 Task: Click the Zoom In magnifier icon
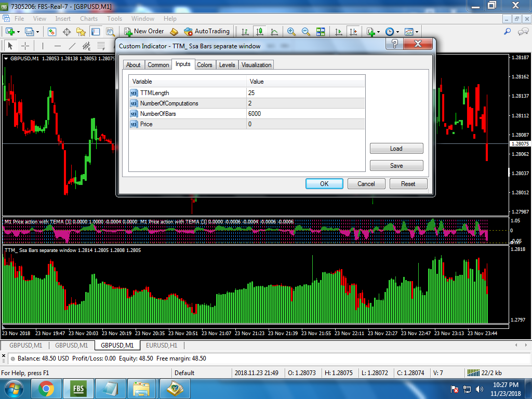(x=291, y=32)
